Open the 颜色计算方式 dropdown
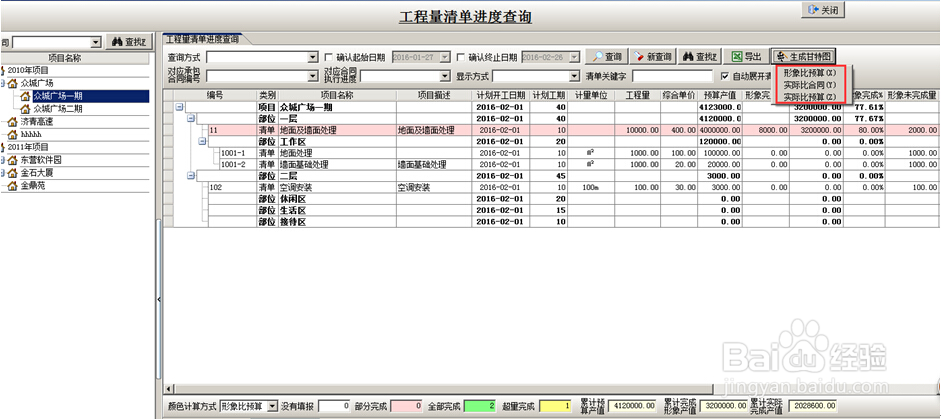The height and width of the screenshot is (419, 941). tap(272, 406)
